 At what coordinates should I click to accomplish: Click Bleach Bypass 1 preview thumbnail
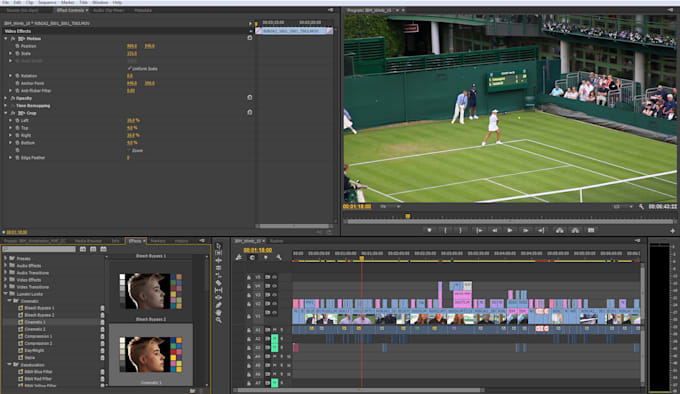pyautogui.click(x=150, y=291)
